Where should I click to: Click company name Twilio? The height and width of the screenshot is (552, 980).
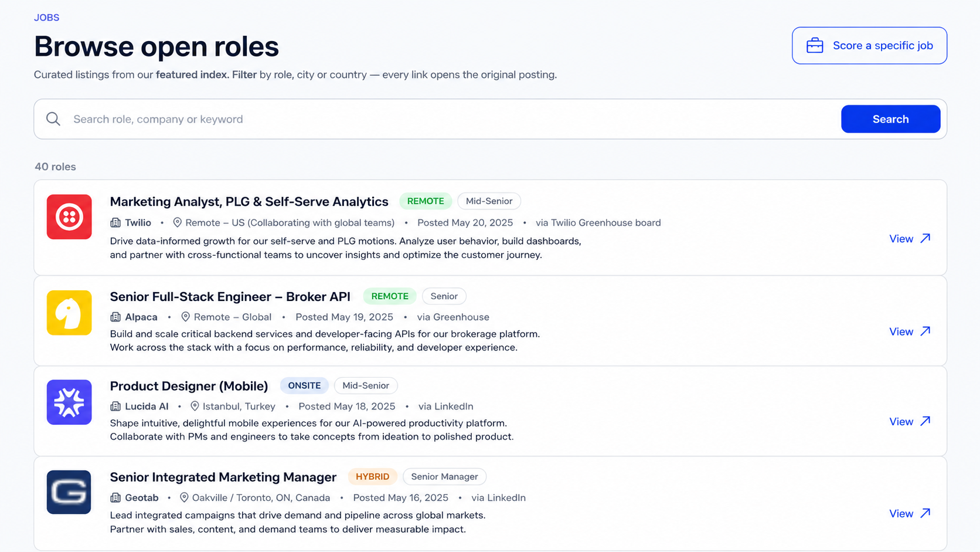pos(138,223)
